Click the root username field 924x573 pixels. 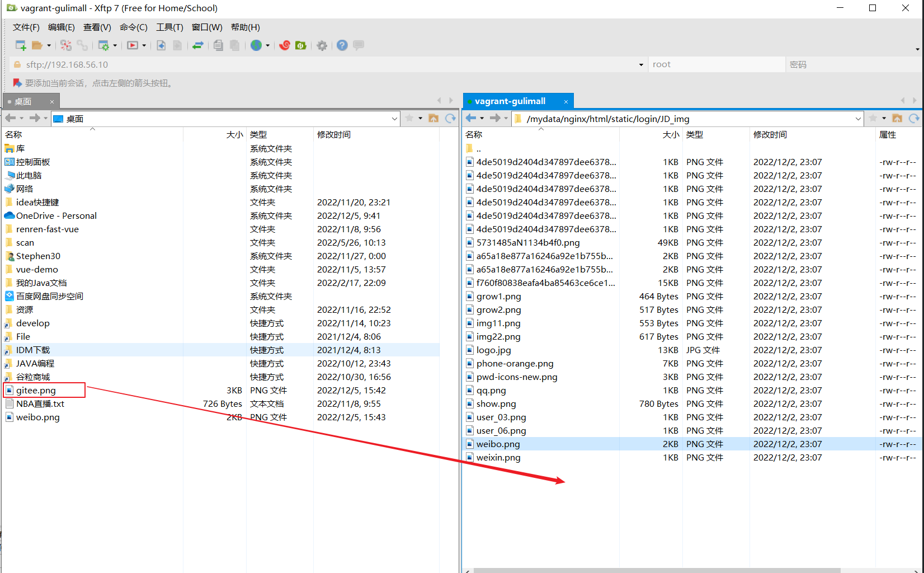click(x=716, y=64)
